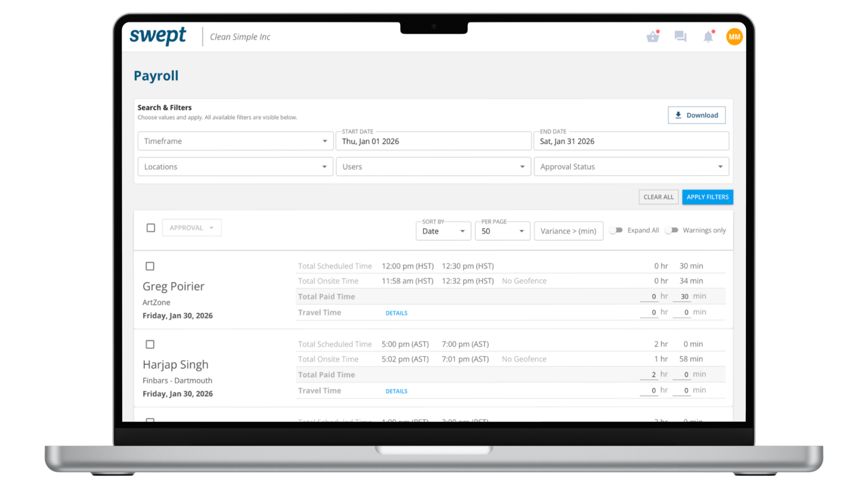The width and height of the screenshot is (868, 488).
Task: Edit Greg Poirier's paid time hours field
Action: [649, 296]
